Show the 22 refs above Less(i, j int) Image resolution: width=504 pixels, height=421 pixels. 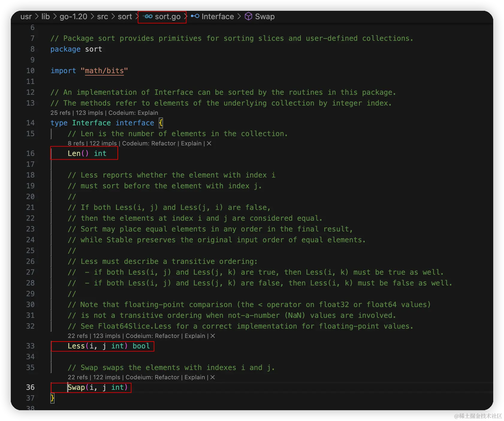[78, 336]
